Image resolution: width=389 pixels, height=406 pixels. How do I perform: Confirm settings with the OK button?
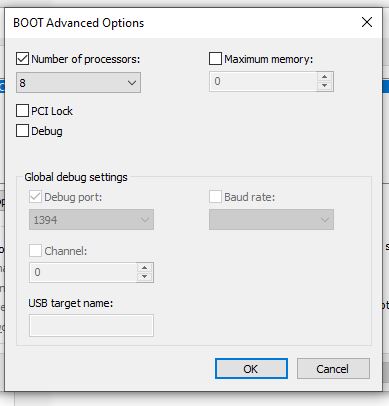(251, 369)
